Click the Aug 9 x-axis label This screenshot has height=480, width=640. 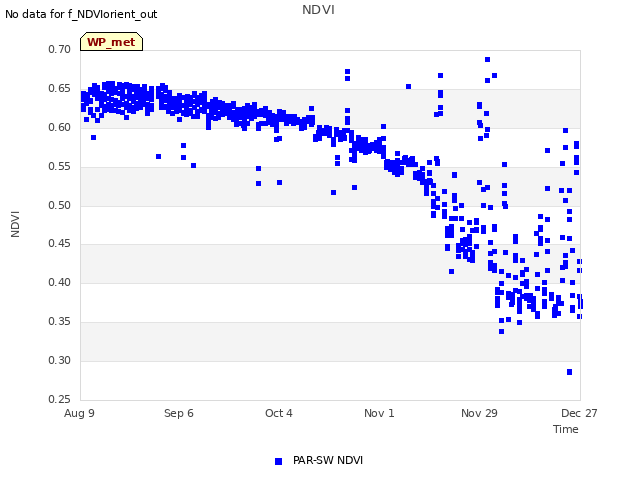[x=79, y=413]
